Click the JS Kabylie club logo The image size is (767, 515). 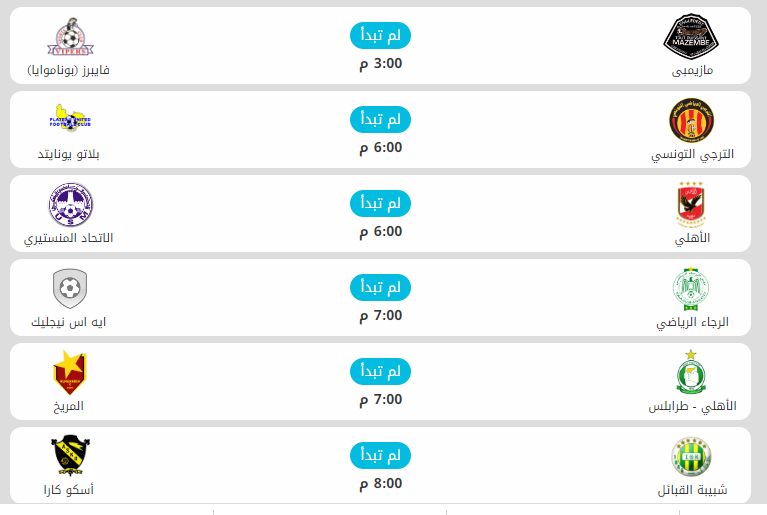pyautogui.click(x=691, y=457)
